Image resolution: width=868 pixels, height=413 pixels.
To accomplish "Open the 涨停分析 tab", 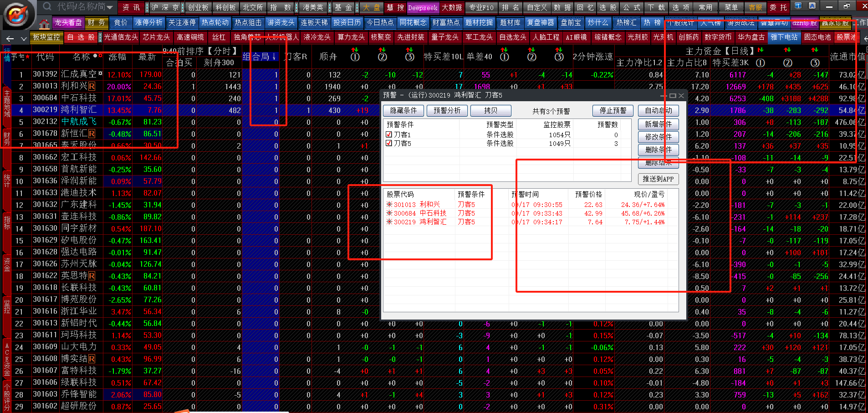I will (x=148, y=22).
